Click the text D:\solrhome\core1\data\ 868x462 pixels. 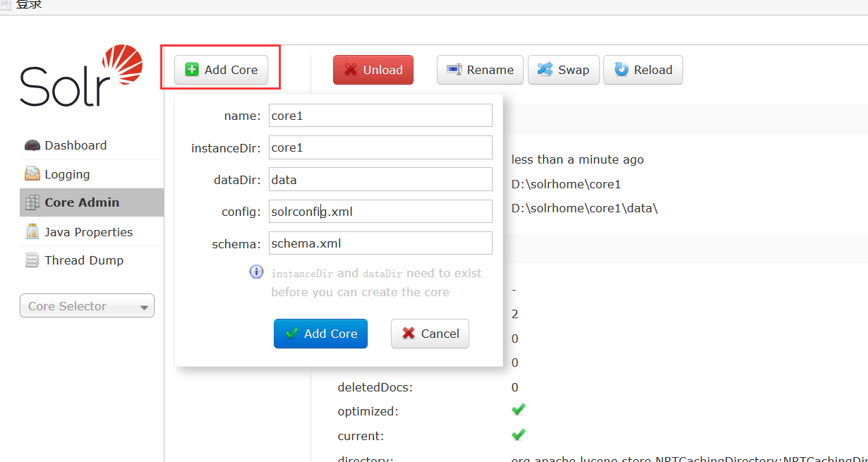584,209
